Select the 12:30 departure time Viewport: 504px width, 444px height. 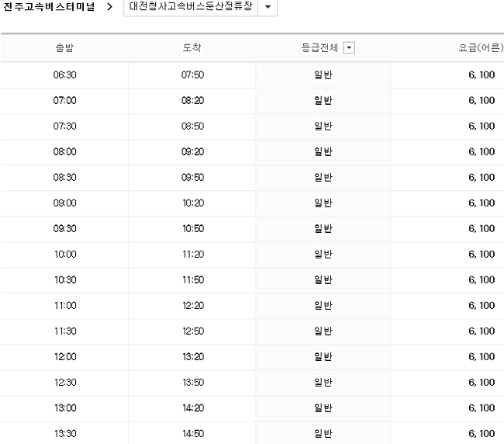click(x=65, y=382)
